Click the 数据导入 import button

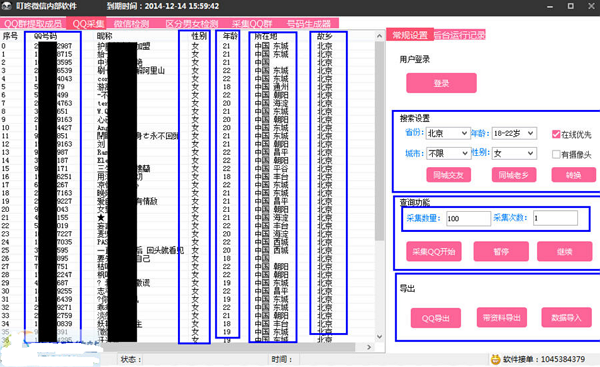click(566, 317)
